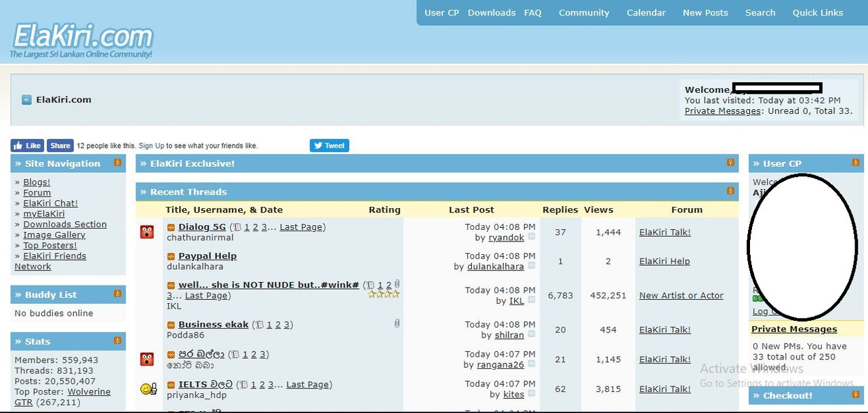Open User CP in top navigation
Viewport: 868px width, 413px height.
point(441,13)
